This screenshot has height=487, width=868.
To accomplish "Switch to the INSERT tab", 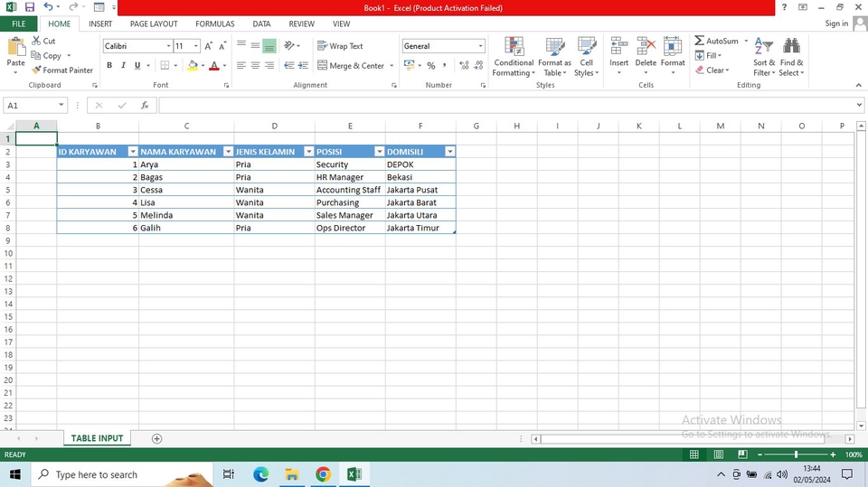I will (x=100, y=23).
